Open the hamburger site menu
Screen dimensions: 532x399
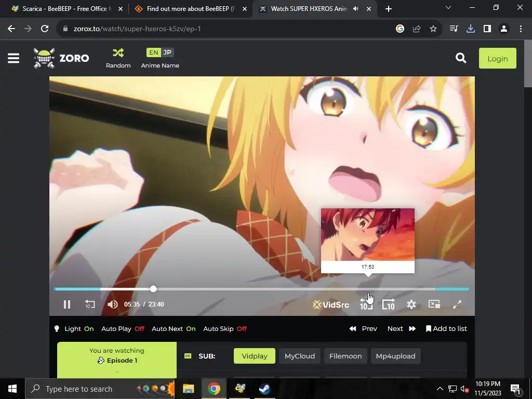[14, 58]
